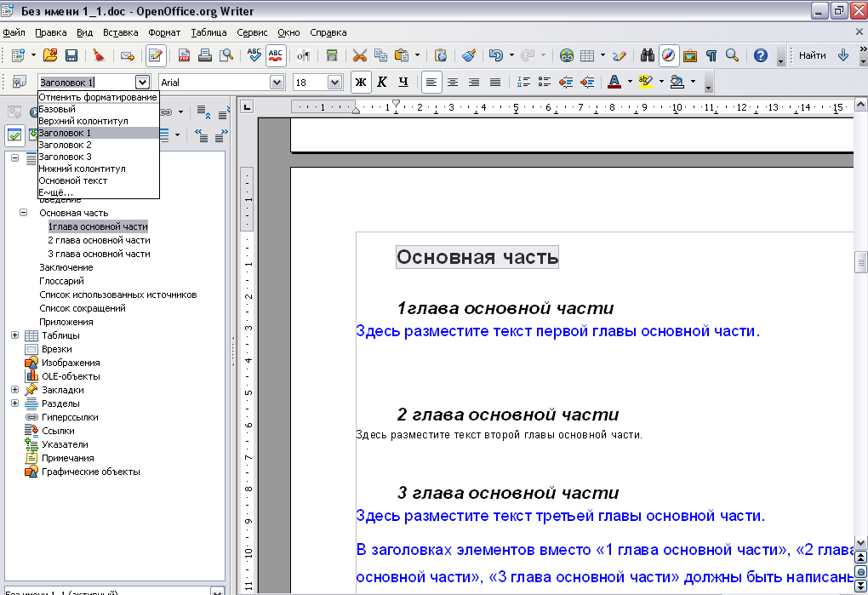Open the Clipboard-with-globe toolbar icon
The width and height of the screenshot is (868, 595).
tap(441, 55)
